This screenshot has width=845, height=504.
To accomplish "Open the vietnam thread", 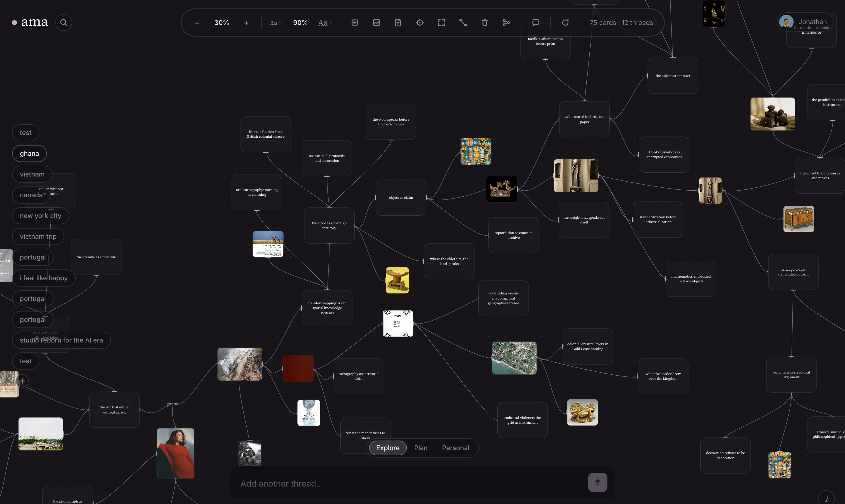I will (32, 174).
